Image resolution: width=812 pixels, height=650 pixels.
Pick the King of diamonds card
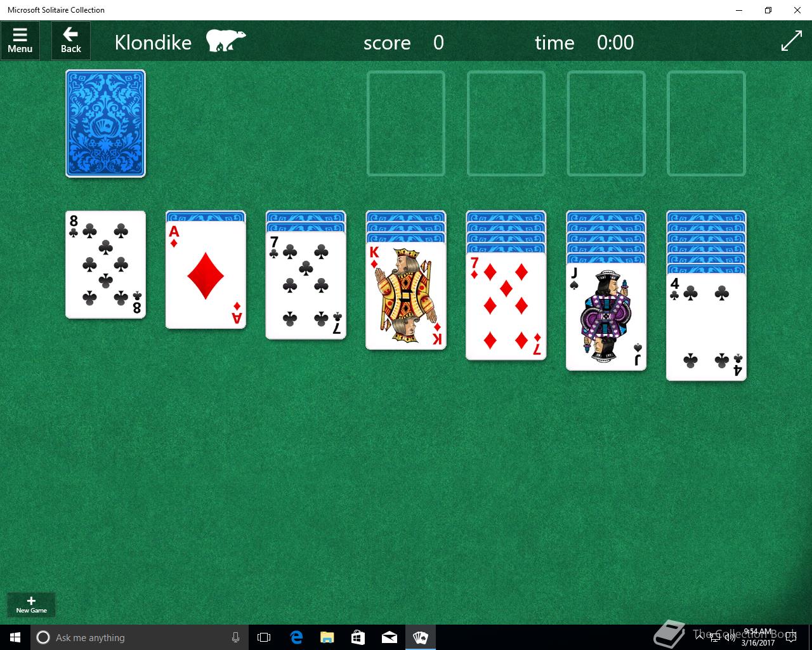pos(406,296)
